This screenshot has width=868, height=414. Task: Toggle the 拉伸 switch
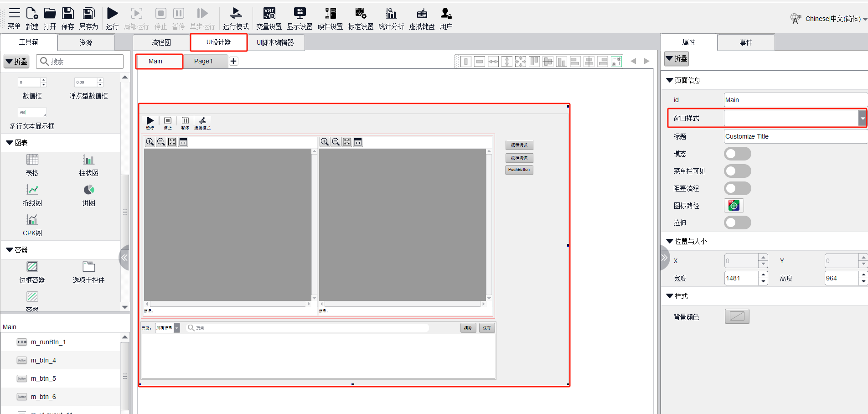pyautogui.click(x=737, y=223)
